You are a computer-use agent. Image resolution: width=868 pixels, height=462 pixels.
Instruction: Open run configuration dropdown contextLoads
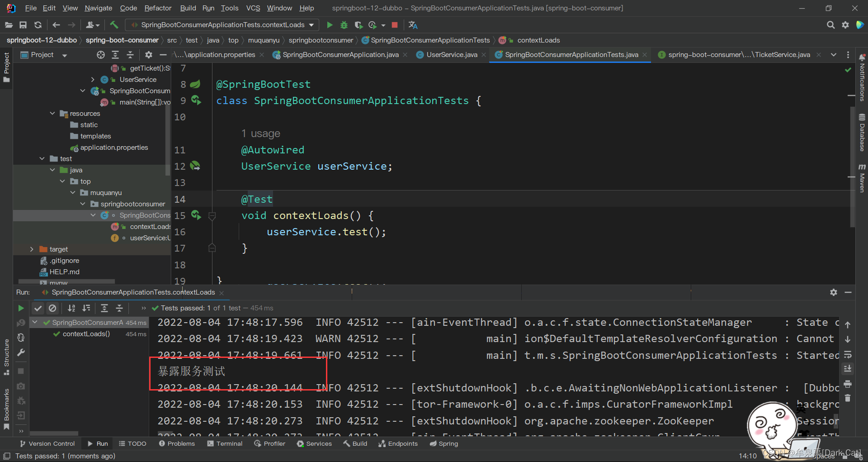(x=222, y=25)
